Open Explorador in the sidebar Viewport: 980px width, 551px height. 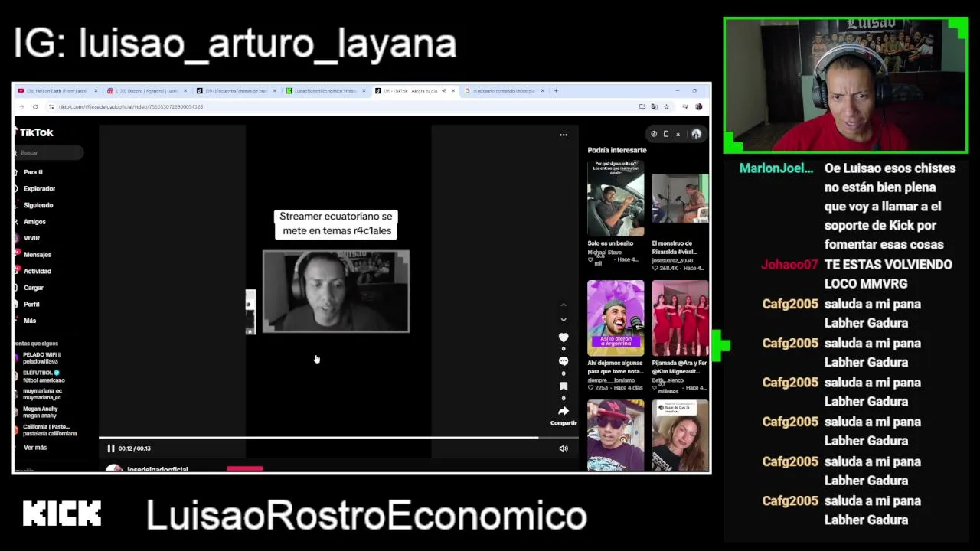[35, 188]
